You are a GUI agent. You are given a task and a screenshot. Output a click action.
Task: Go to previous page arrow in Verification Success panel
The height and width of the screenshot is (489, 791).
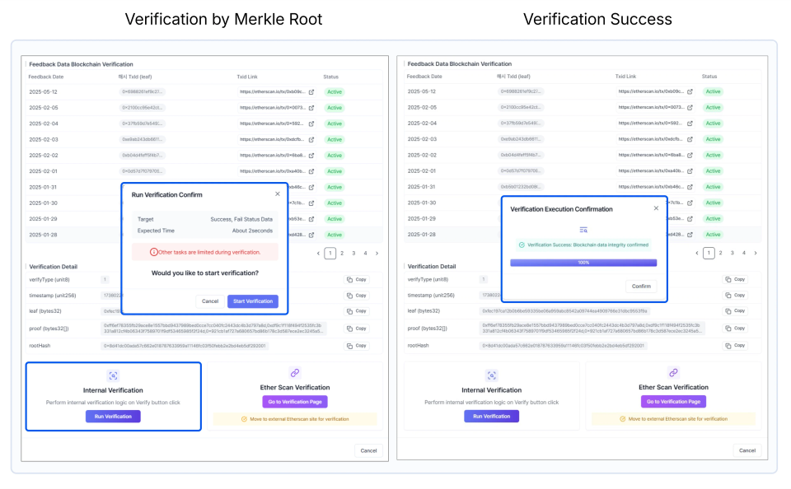click(697, 253)
